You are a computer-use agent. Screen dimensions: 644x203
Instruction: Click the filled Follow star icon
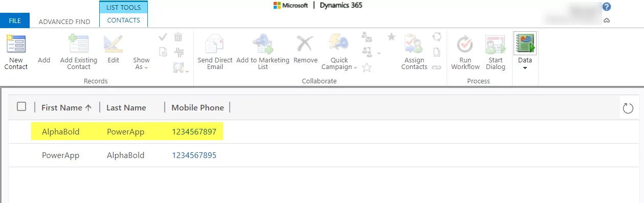point(391,37)
